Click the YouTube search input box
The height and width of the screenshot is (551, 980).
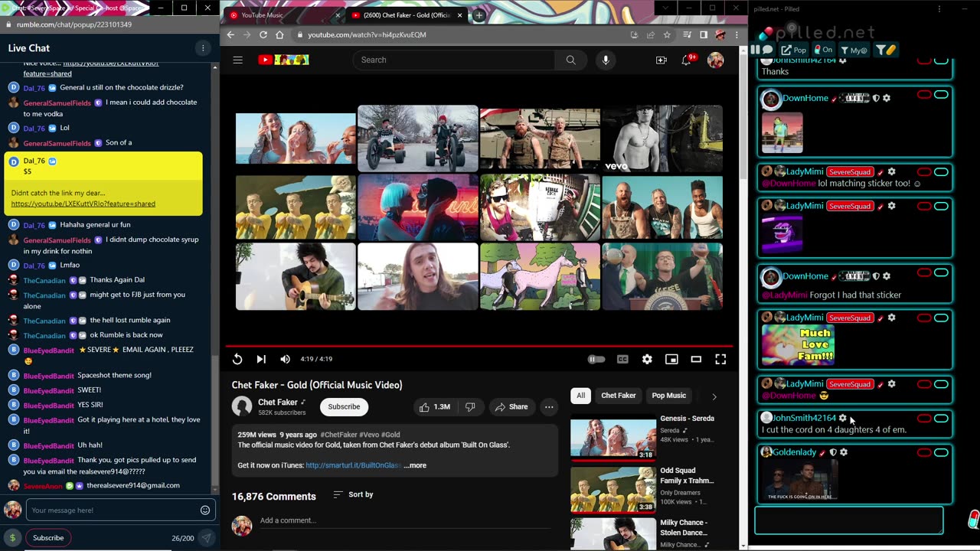(x=453, y=60)
